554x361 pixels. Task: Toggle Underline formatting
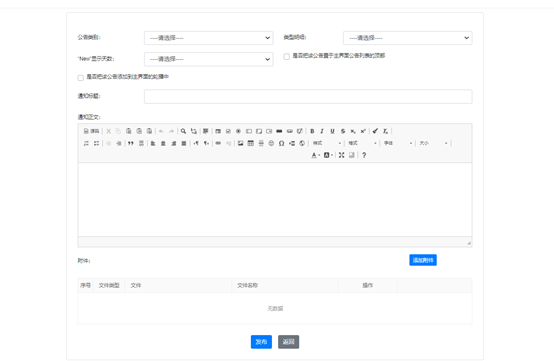332,131
